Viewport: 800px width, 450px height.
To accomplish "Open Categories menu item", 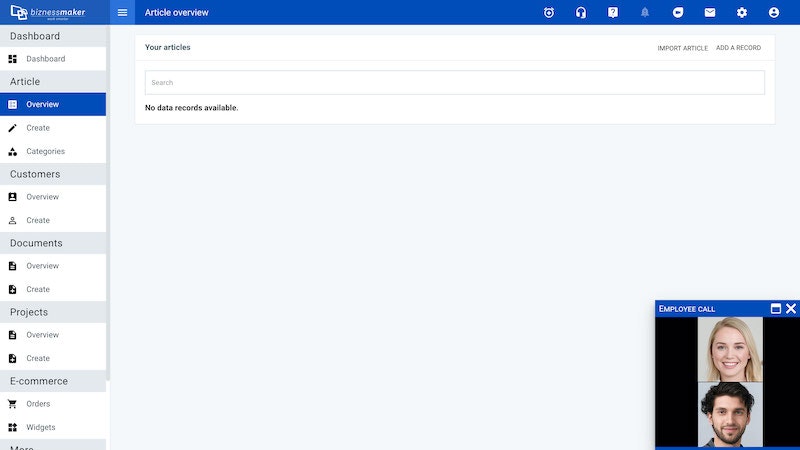I will click(x=53, y=151).
